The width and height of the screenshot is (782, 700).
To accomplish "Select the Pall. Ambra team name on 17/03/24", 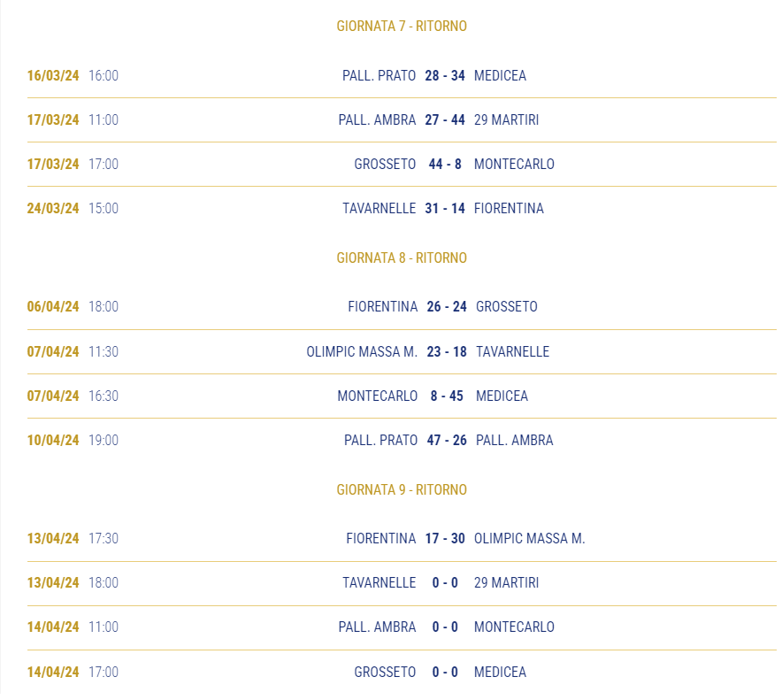I will tap(377, 120).
